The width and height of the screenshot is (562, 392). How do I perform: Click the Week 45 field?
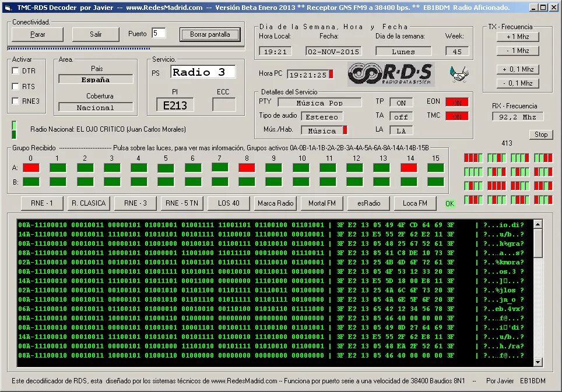point(457,51)
